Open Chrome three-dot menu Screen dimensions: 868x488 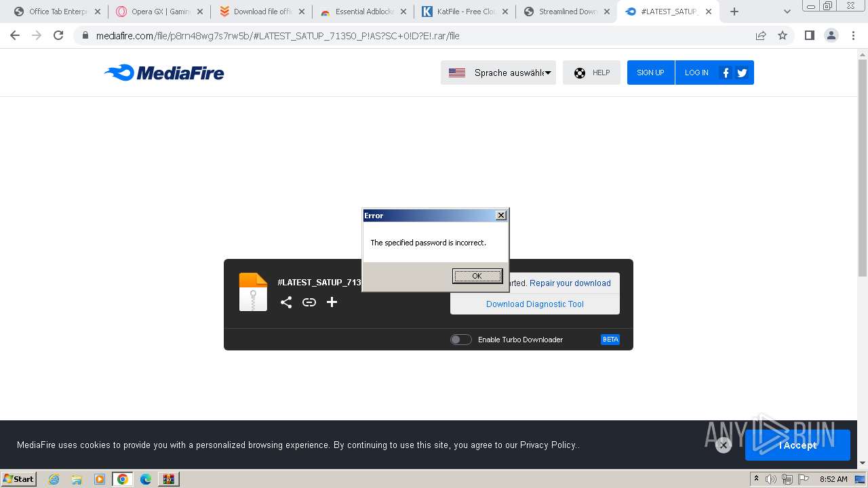853,35
